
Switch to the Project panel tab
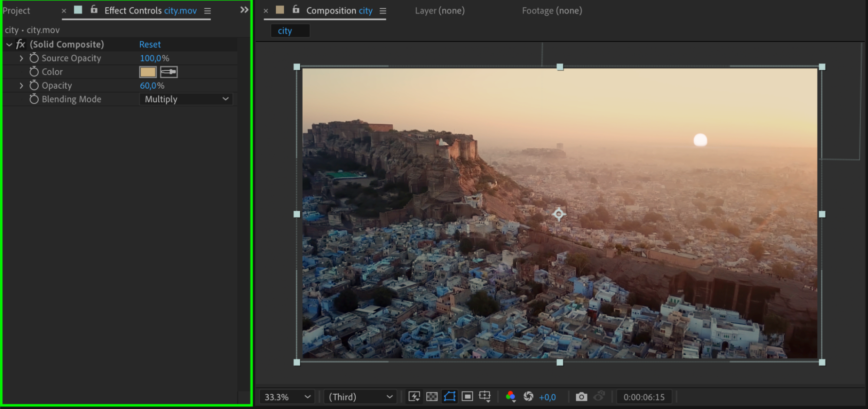(x=17, y=10)
